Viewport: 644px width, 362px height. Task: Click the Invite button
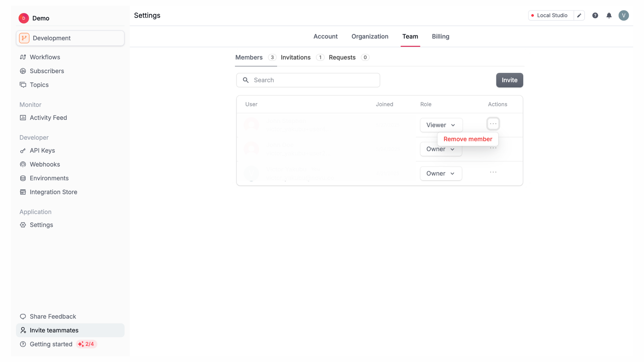(x=509, y=80)
